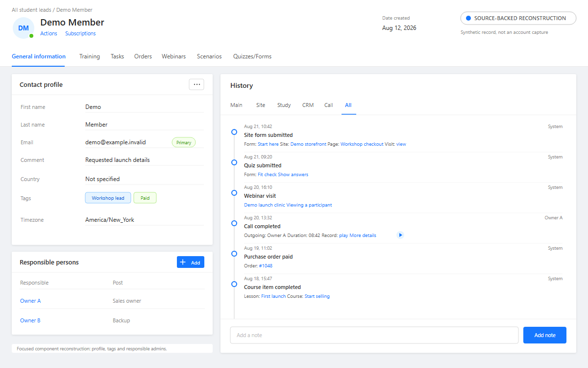Click timeline marker for Call completed
The height and width of the screenshot is (368, 588).
[x=234, y=223]
